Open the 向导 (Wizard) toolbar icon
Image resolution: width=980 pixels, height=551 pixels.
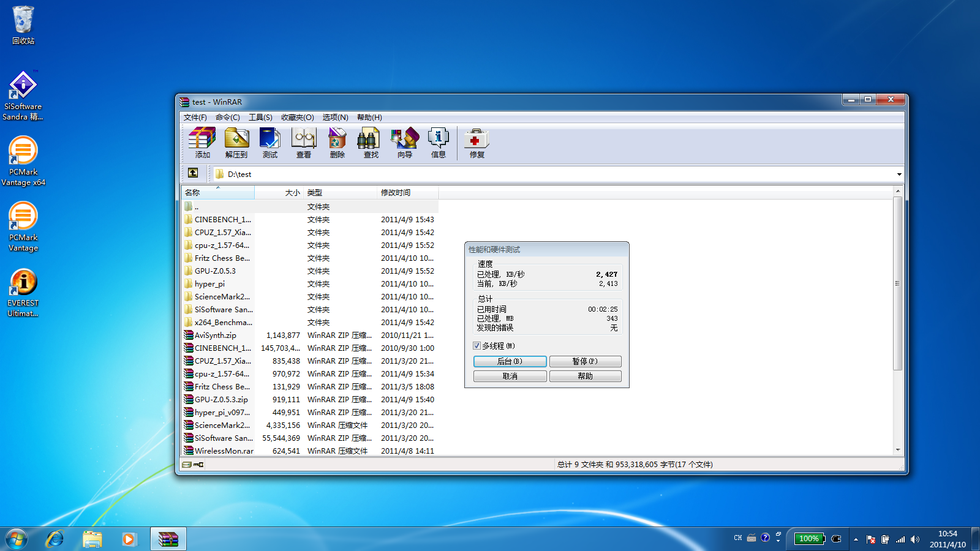coord(405,143)
